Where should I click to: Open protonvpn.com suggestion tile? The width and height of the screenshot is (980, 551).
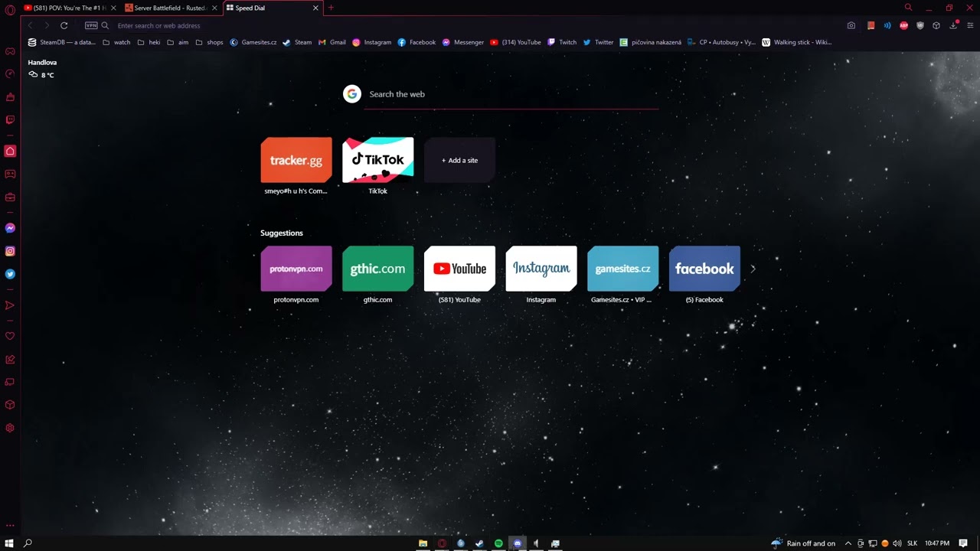pos(296,269)
